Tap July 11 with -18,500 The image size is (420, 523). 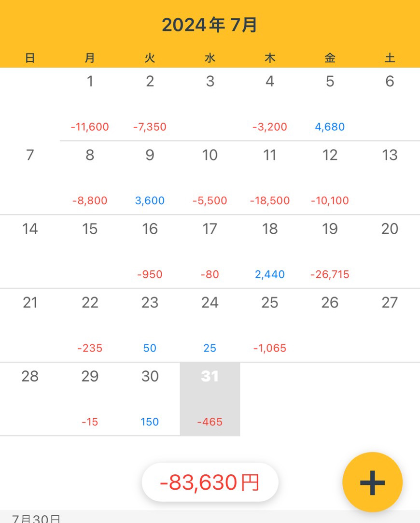[270, 178]
